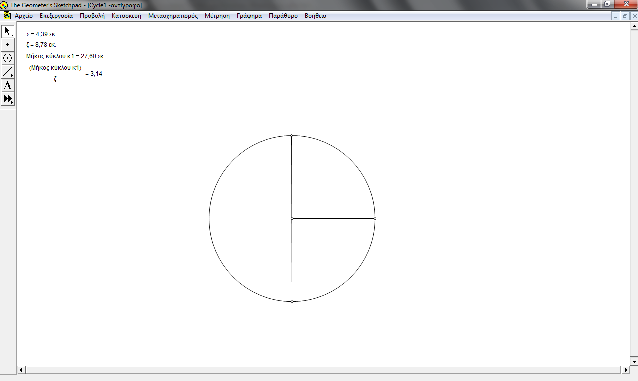Open the Βοήθεια menu

click(x=315, y=16)
